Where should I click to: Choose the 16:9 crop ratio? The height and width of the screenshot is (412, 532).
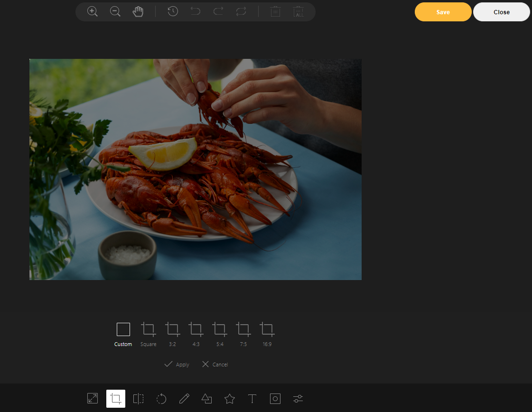coord(267,335)
